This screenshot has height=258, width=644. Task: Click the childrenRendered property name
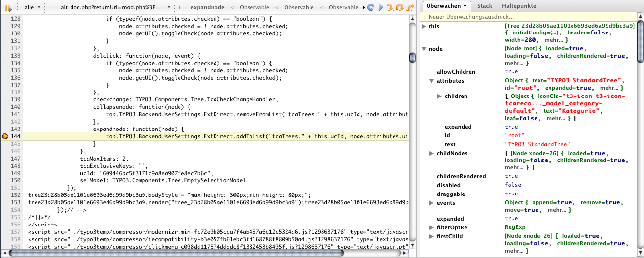[462, 176]
